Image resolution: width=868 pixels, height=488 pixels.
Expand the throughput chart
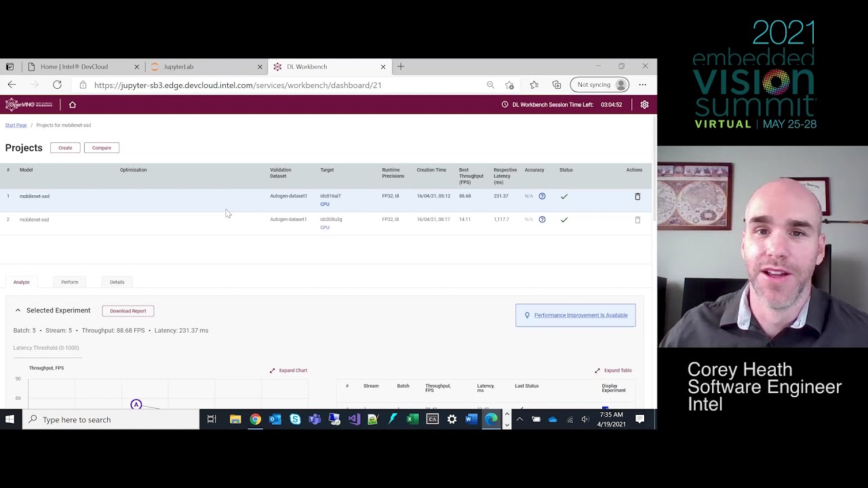tap(288, 371)
